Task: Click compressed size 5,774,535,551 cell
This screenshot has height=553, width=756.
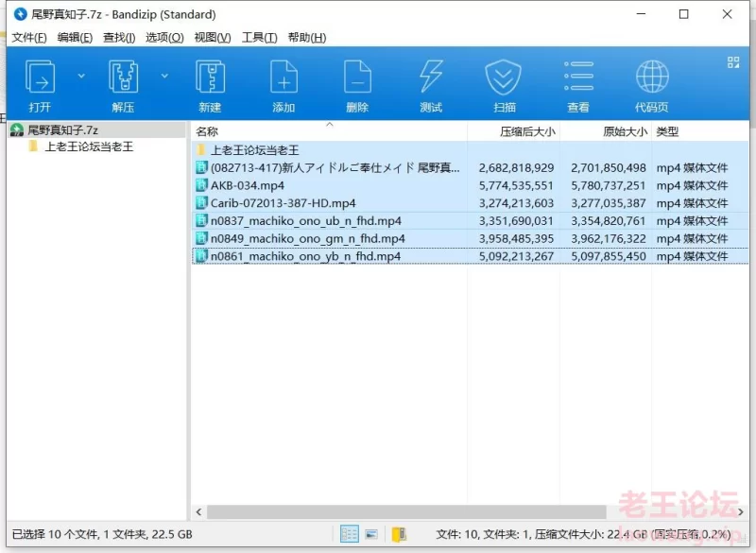Action: tap(516, 185)
